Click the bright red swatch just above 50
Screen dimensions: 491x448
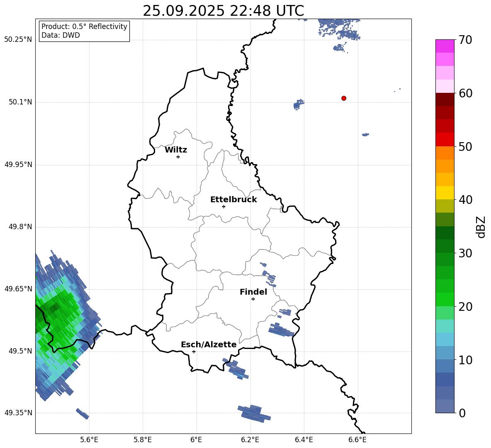[x=445, y=140]
